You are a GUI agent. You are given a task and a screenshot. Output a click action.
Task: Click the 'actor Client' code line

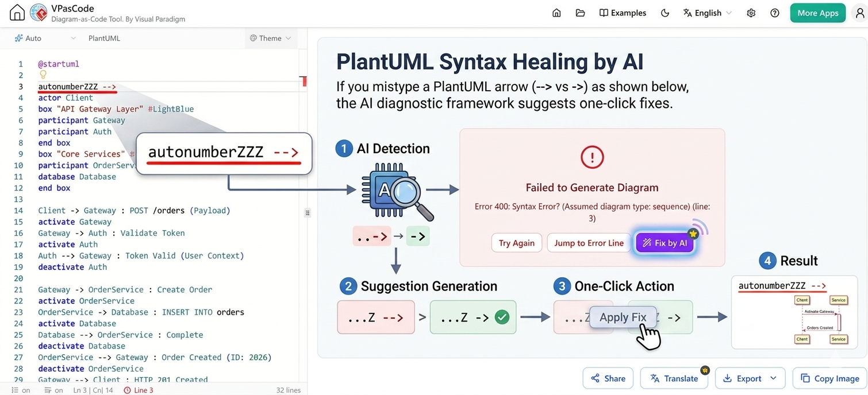point(66,98)
